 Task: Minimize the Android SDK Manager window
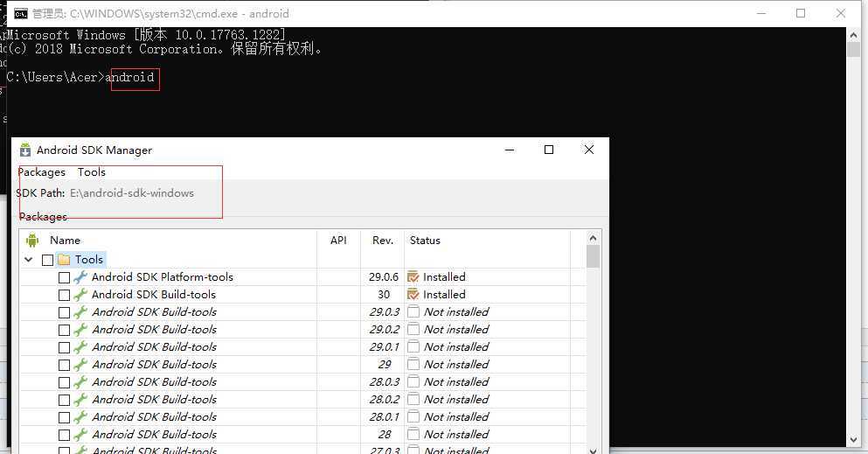510,150
